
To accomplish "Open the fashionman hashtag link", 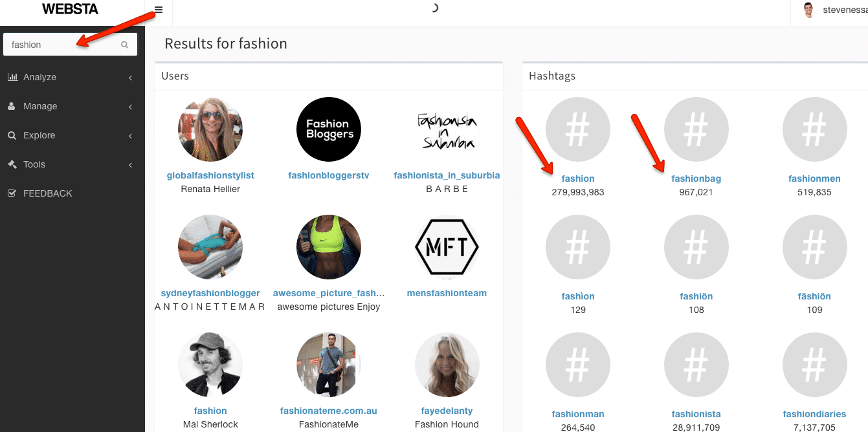I will (578, 414).
